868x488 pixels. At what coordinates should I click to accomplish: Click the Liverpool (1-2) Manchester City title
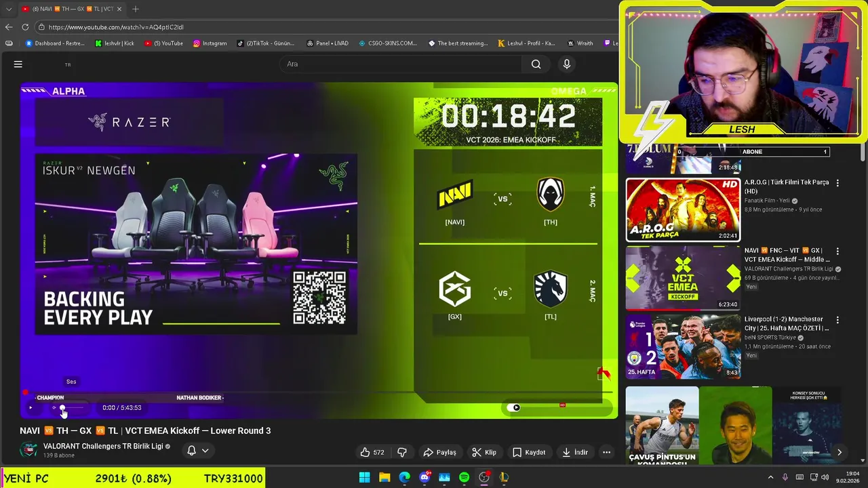(786, 323)
